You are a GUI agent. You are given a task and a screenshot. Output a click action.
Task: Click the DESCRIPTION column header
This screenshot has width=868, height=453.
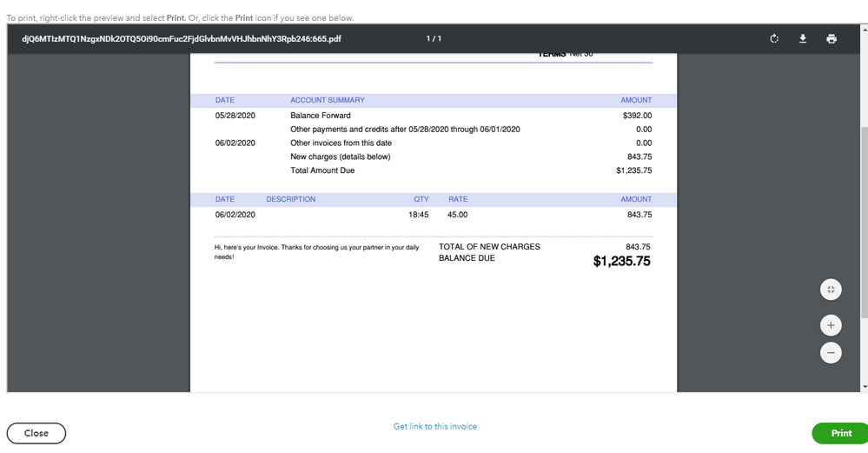coord(291,200)
